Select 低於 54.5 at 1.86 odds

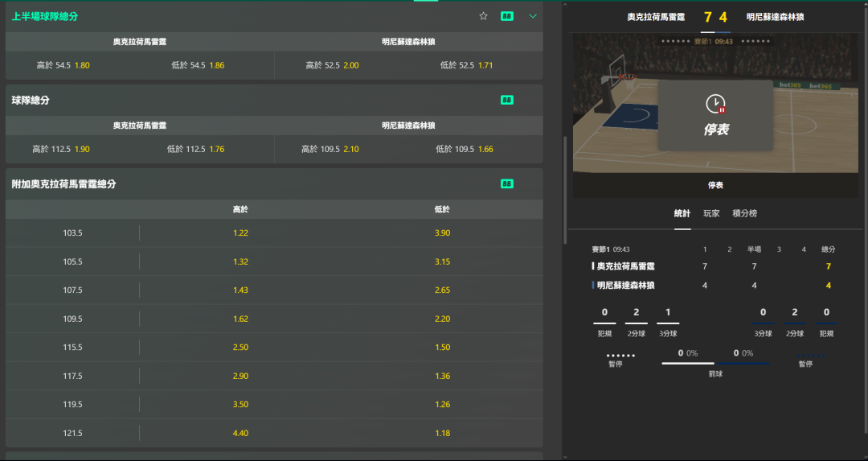(x=198, y=65)
